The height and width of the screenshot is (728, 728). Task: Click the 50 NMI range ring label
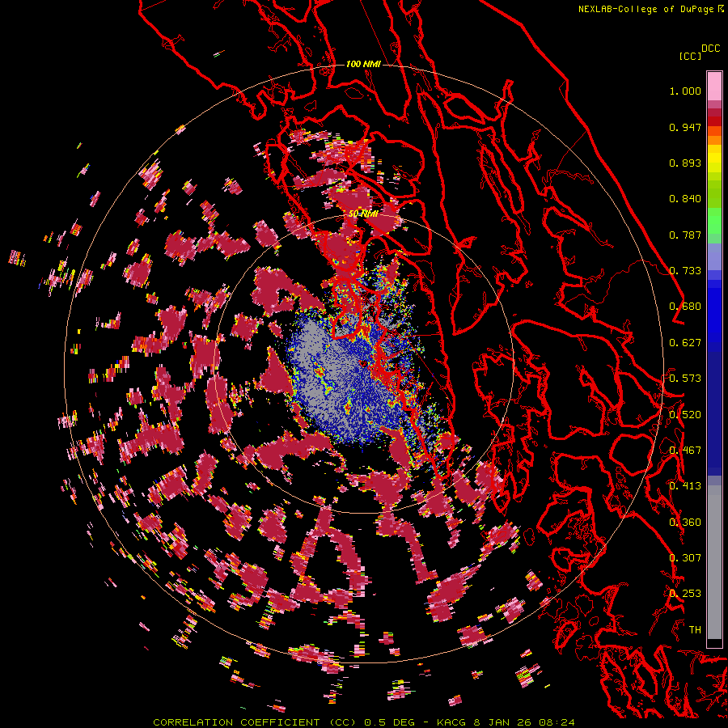(x=363, y=214)
